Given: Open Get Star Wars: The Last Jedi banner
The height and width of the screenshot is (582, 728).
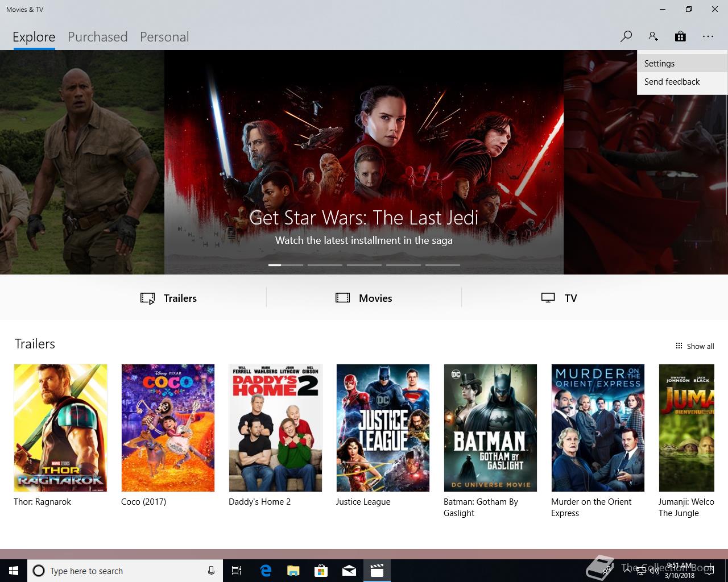Looking at the screenshot, I should [364, 162].
